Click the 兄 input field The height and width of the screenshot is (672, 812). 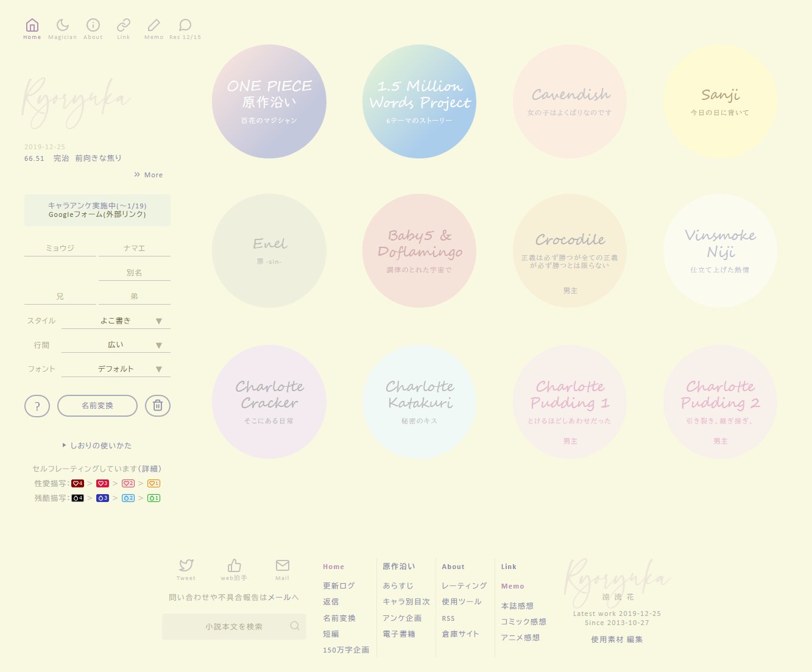coord(60,296)
